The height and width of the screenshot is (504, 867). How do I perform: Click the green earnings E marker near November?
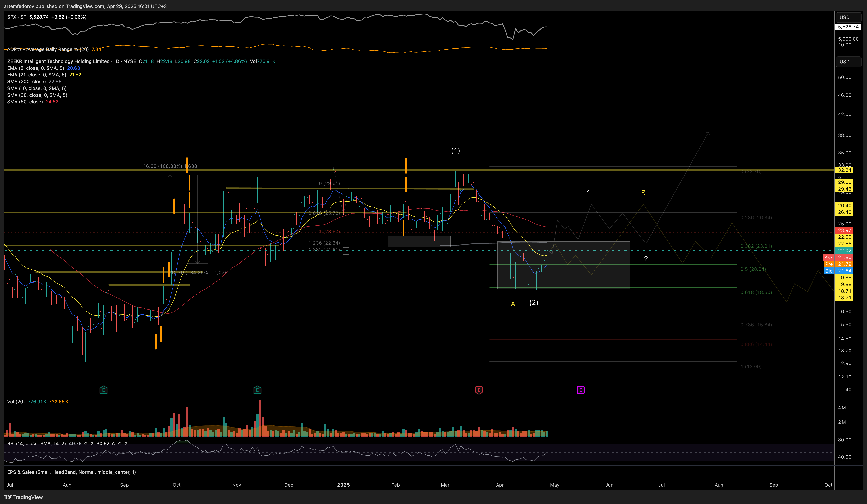(257, 390)
